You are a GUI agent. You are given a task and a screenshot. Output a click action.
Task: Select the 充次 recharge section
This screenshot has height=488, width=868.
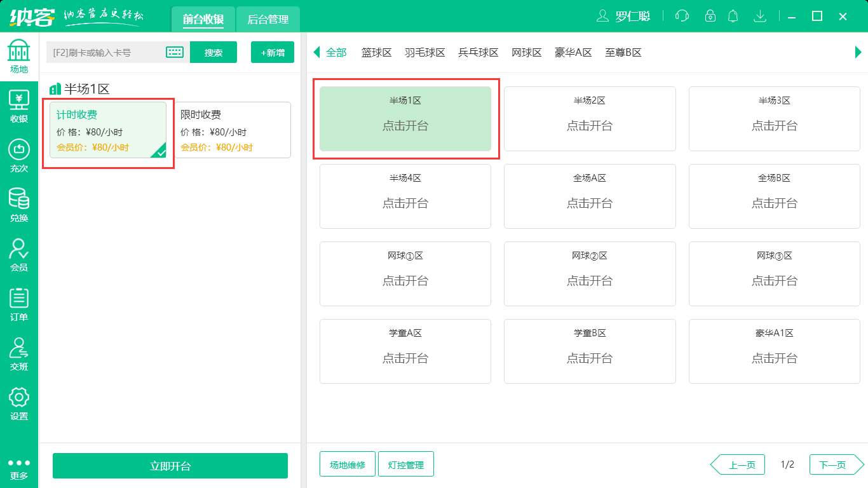coord(19,157)
